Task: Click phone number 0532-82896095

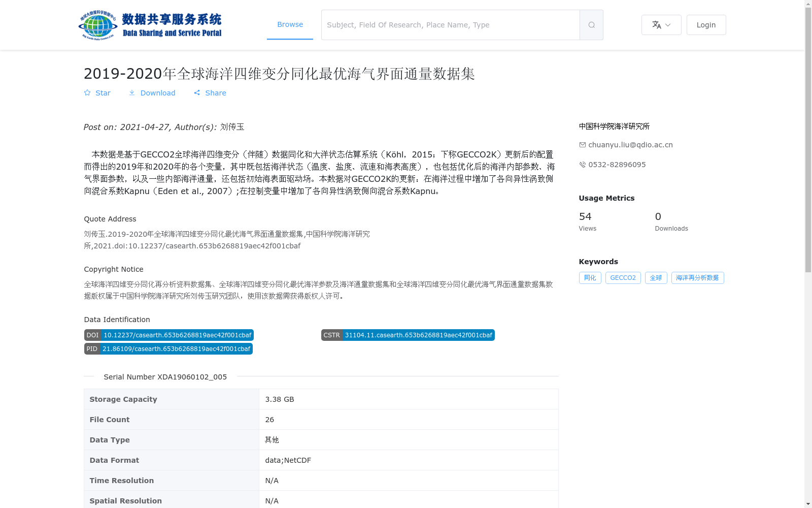Action: pos(617,165)
